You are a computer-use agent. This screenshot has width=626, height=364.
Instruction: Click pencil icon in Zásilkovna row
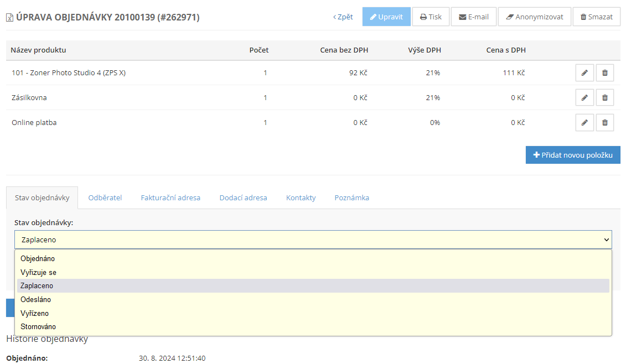(x=584, y=97)
